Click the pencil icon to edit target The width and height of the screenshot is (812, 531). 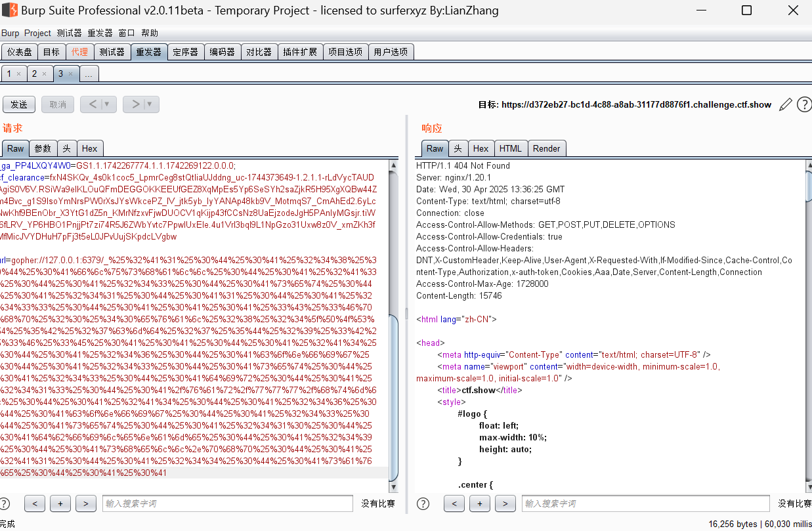coord(785,104)
